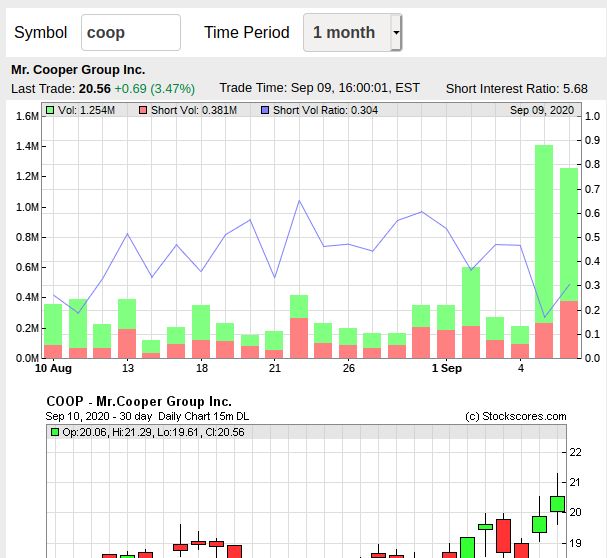Click the green swatch before Op:20.06 in price chart
The width and height of the screenshot is (607, 558).
[55, 432]
